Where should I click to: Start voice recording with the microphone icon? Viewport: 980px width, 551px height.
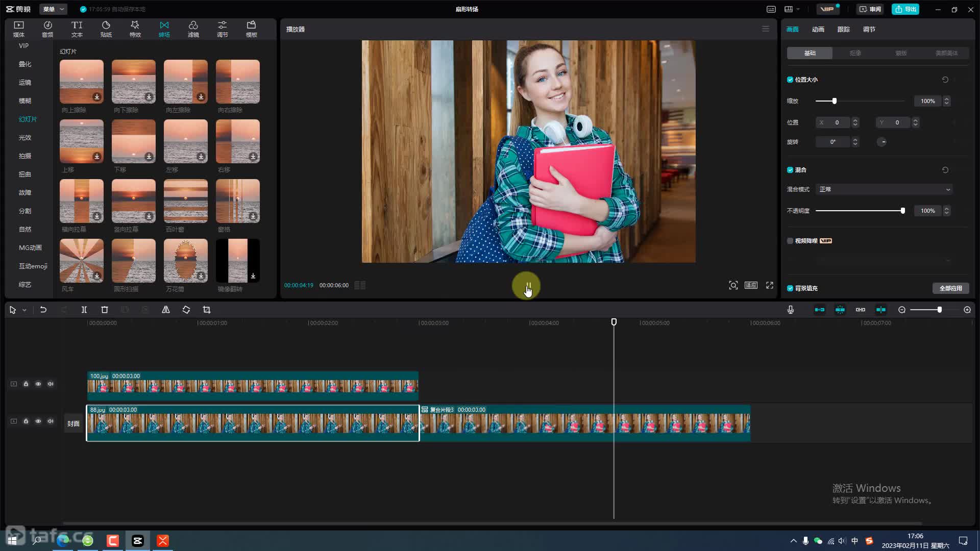[791, 310]
